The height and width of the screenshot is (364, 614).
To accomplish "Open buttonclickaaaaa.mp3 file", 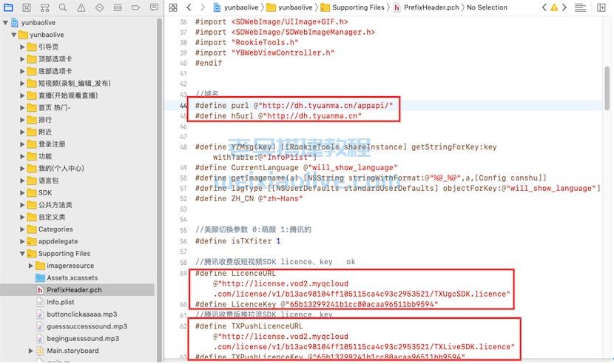I will [x=76, y=314].
